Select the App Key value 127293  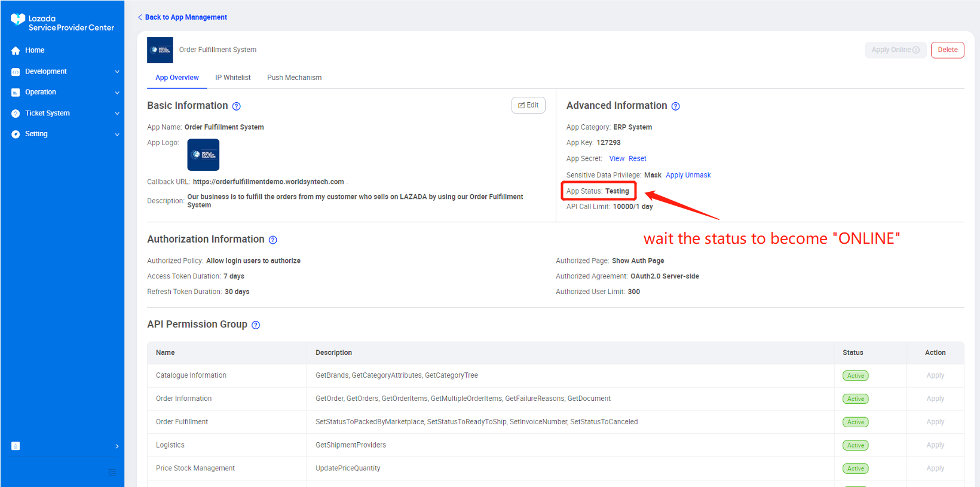pos(608,143)
